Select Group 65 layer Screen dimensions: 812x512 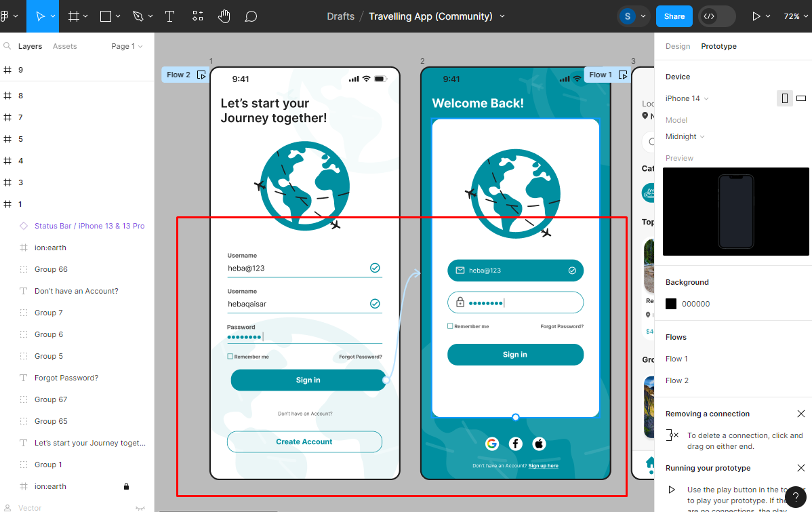pos(77,421)
